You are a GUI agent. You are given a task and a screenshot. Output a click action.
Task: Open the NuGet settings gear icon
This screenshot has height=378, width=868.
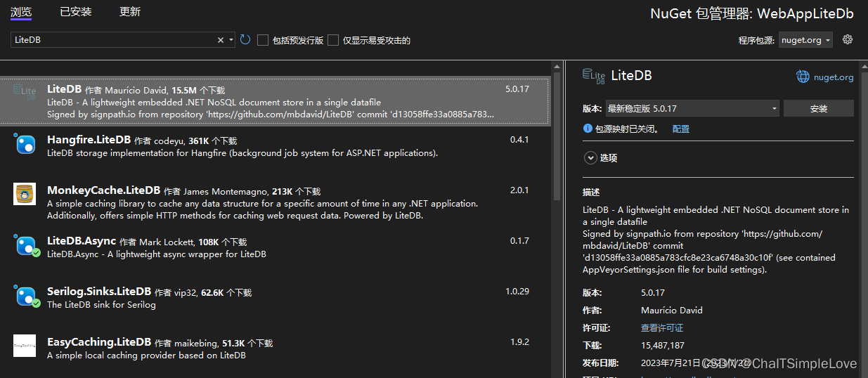pyautogui.click(x=848, y=40)
